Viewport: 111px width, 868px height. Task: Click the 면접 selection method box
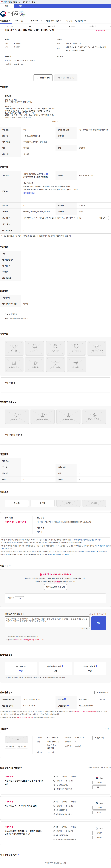tap(43, 503)
